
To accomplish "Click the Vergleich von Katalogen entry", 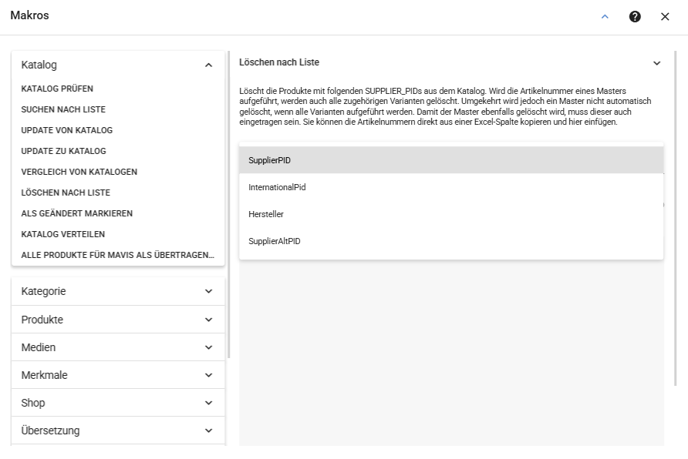I will (x=79, y=172).
